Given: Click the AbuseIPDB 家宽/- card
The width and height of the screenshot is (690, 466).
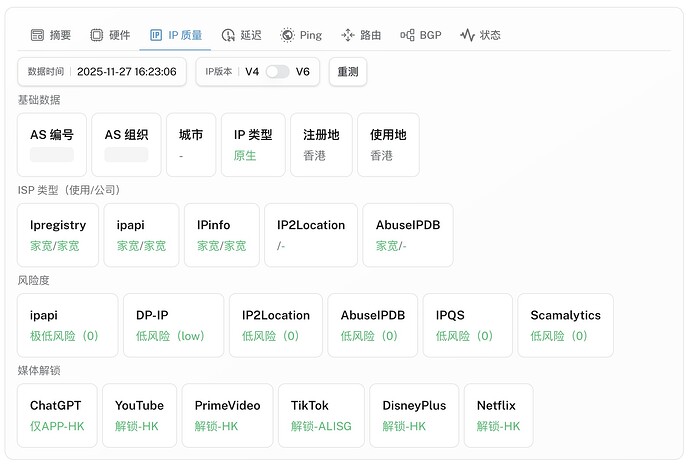Looking at the screenshot, I should click(x=408, y=235).
